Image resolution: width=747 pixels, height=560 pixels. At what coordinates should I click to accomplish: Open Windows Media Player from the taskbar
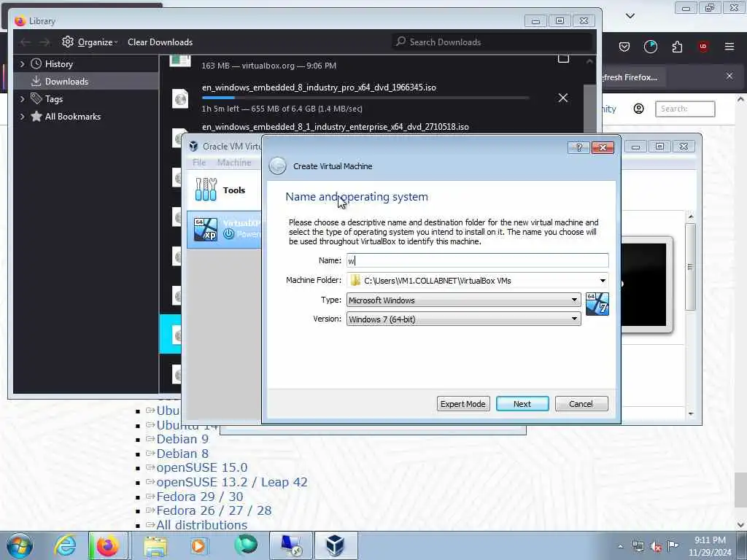click(198, 545)
